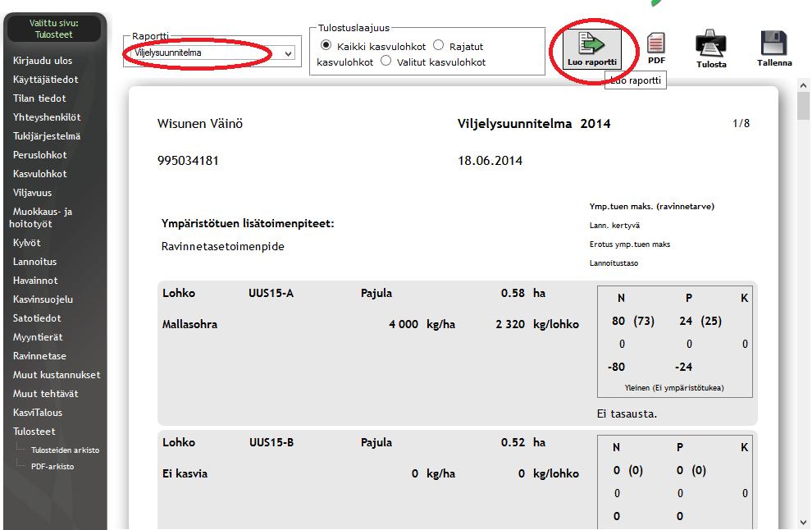Click the Ravinnetasetoimenpide text
Screen dimensions: 812x530
pos(222,247)
